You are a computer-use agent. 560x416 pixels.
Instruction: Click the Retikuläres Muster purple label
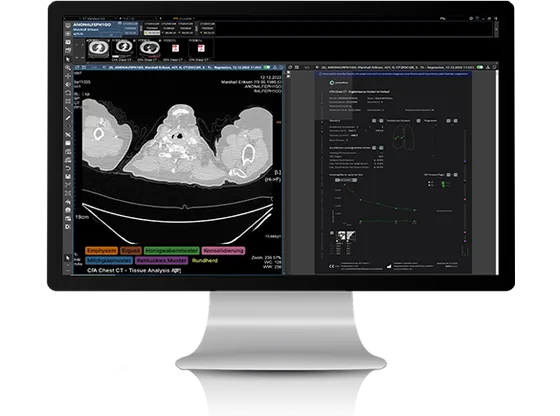point(162,260)
